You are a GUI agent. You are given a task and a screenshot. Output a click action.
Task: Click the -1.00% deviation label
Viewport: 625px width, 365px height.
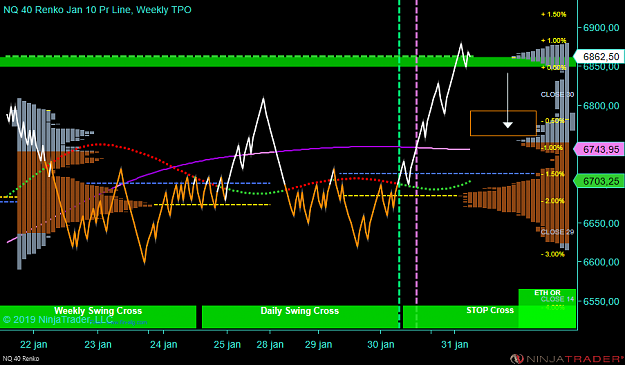[x=552, y=148]
